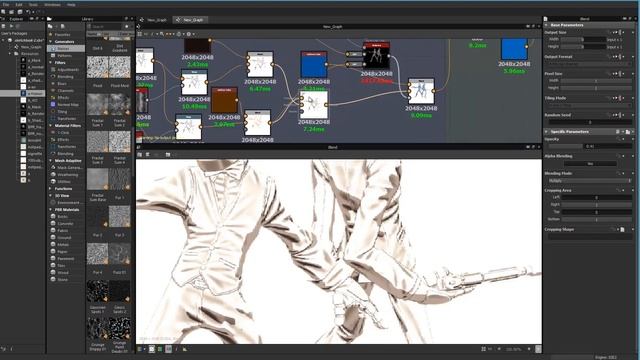Select the Weathering category in Library
The width and height of the screenshot is (640, 360).
coord(67,175)
